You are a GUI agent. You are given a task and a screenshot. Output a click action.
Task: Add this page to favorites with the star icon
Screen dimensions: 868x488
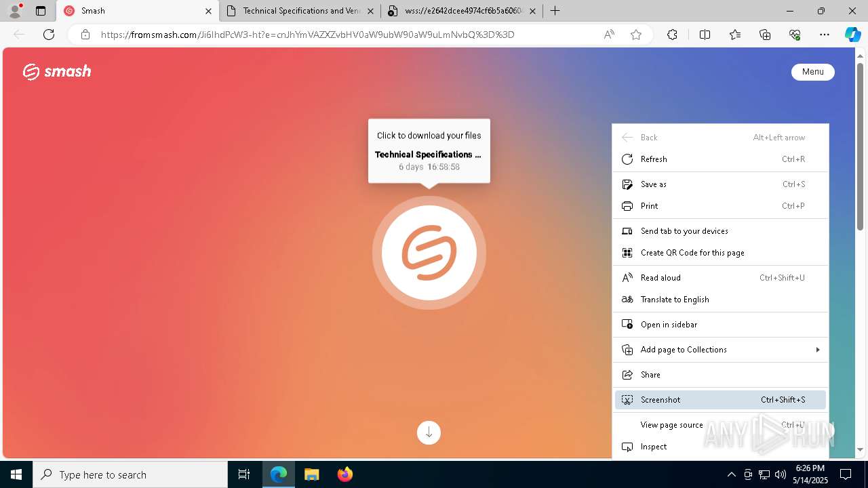[636, 35]
